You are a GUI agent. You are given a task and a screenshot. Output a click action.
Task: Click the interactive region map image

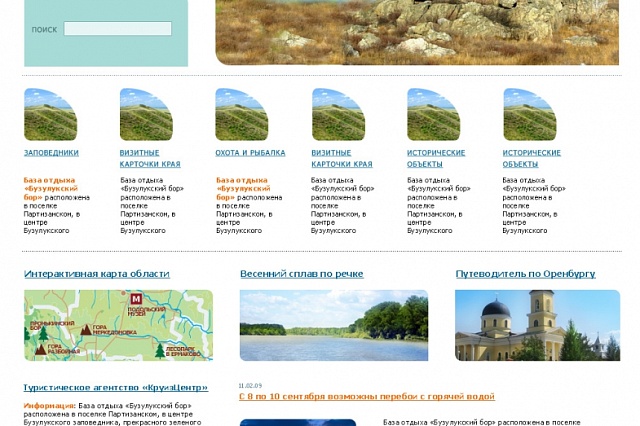(x=118, y=325)
